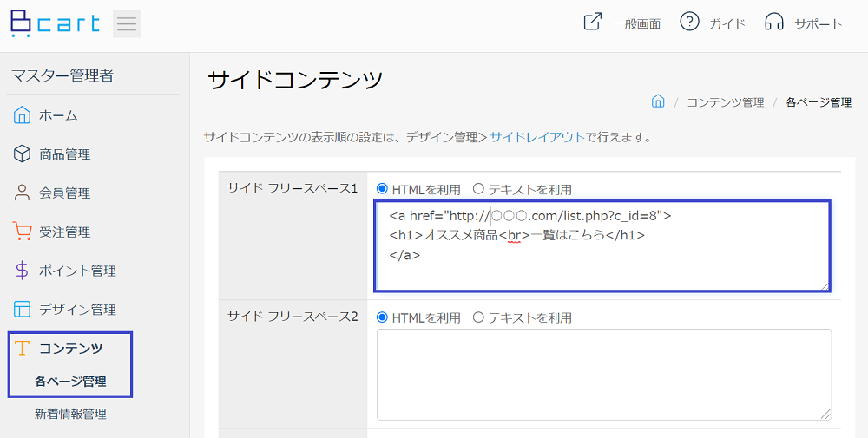Click the マスター管理者 heading
This screenshot has width=868, height=438.
(x=62, y=75)
